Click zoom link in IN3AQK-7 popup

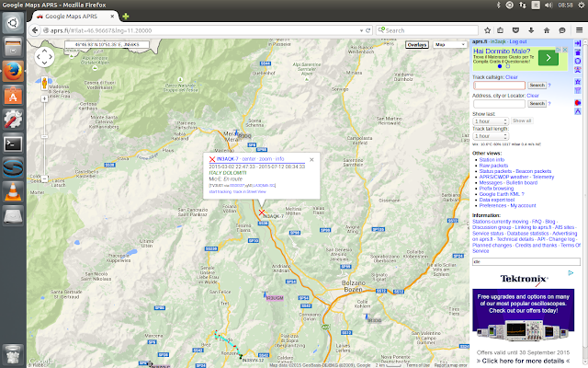pyautogui.click(x=266, y=159)
